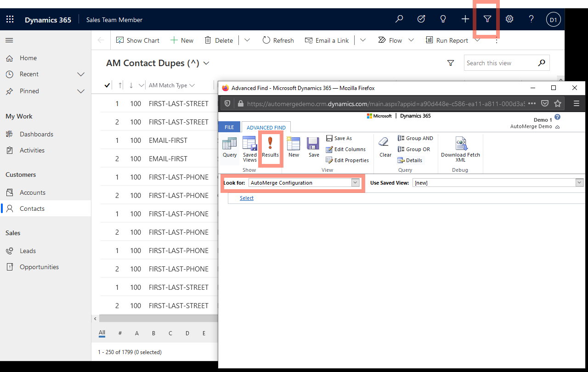This screenshot has width=588, height=372.
Task: Click the search magnifier in view search box
Action: click(x=542, y=63)
